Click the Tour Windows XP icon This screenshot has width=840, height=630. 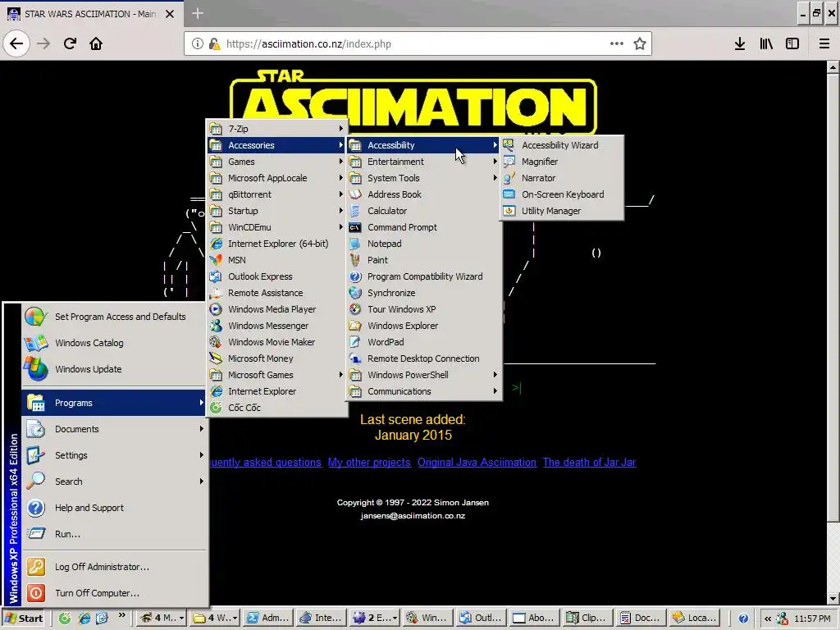354,309
